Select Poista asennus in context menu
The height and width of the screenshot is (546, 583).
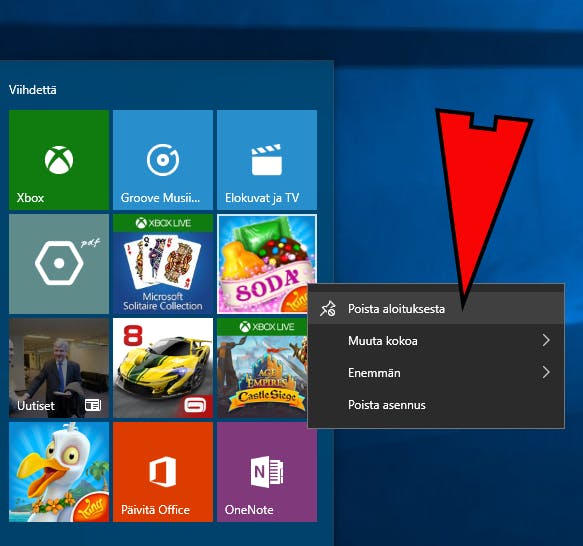coord(436,405)
